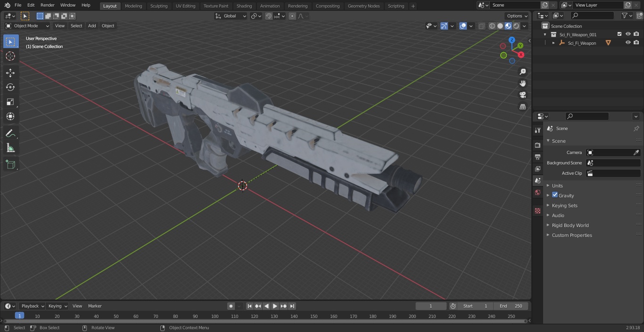Select the Cursor tool in toolbar
The height and width of the screenshot is (332, 644).
[x=10, y=57]
